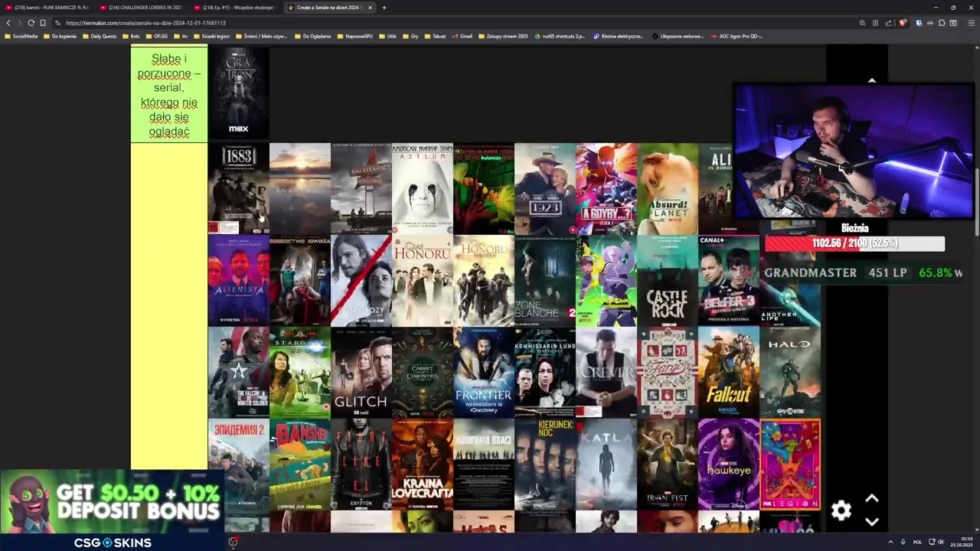Screen dimensions: 980x551
Task: Open the Do kupienia bookmarks folder
Action: pyautogui.click(x=60, y=36)
